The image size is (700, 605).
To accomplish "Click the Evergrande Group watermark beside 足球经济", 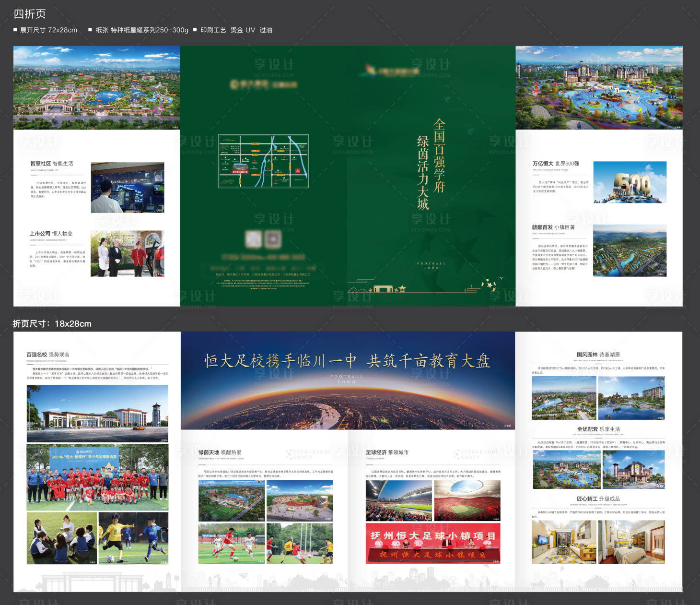I will 477,454.
